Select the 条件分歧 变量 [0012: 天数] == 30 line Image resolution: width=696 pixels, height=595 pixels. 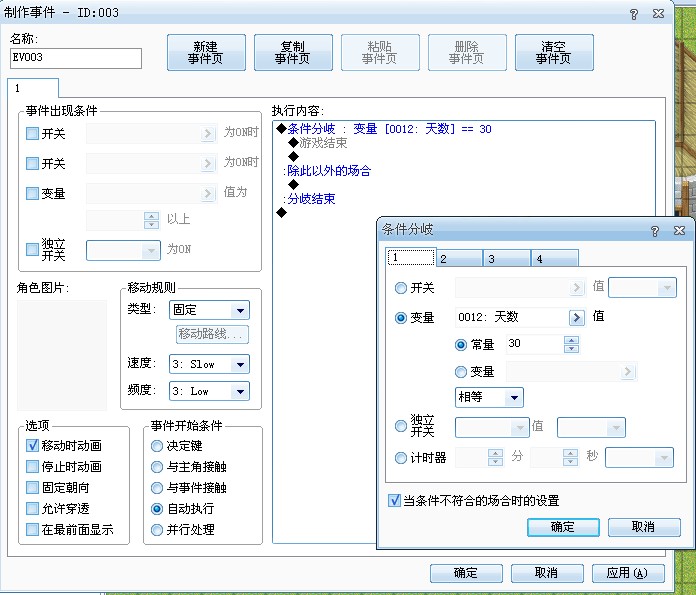[384, 129]
